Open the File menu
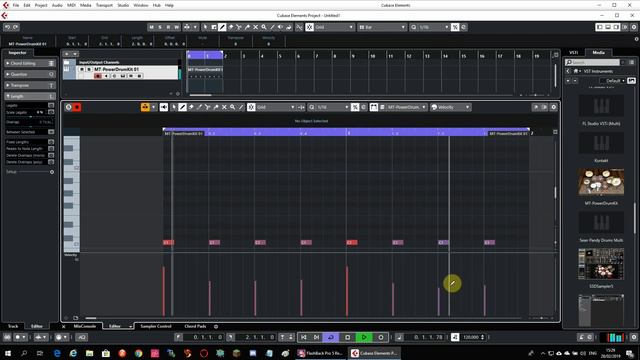Image resolution: width=640 pixels, height=360 pixels. [x=16, y=5]
